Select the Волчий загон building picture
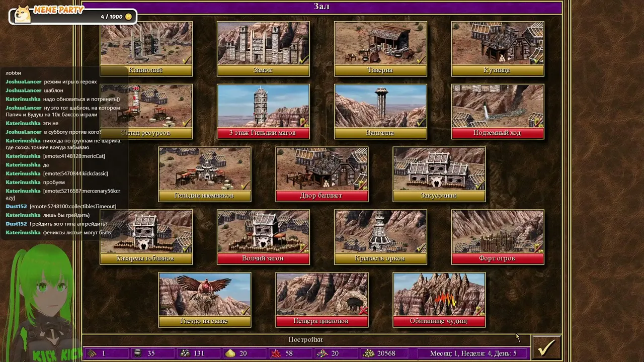Viewport: 644px width, 362px height. (263, 232)
